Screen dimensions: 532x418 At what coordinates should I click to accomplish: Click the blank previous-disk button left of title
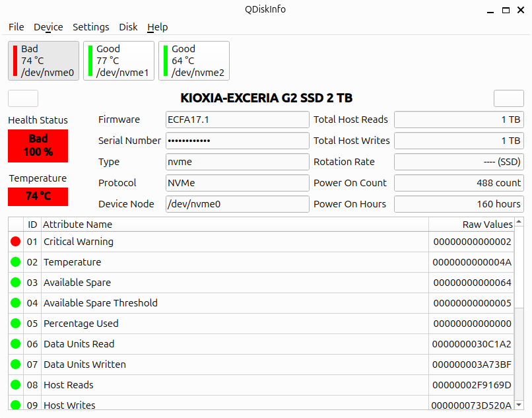pyautogui.click(x=23, y=98)
